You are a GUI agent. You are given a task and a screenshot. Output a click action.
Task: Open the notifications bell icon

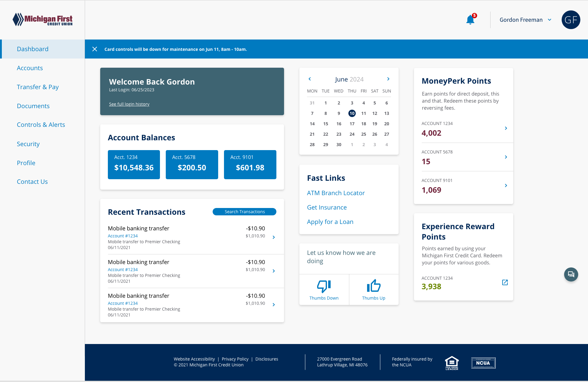coord(470,20)
